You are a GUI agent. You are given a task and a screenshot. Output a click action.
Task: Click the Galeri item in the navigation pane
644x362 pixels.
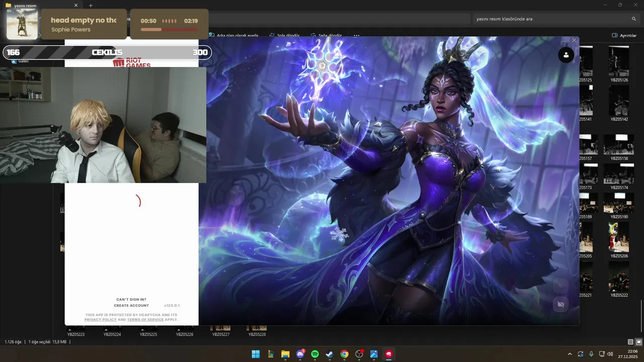(20, 61)
